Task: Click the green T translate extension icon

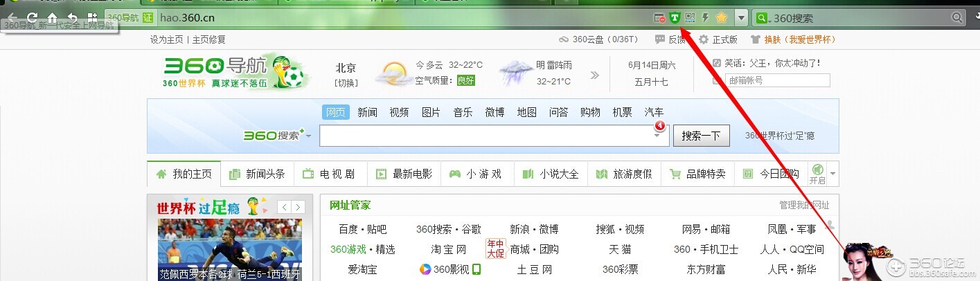Action: (x=675, y=18)
